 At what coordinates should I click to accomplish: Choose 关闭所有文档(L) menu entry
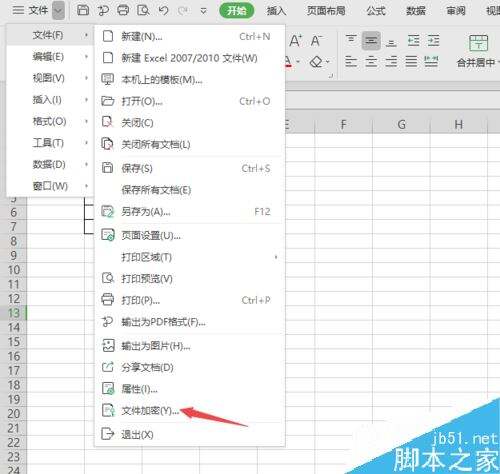click(x=190, y=144)
